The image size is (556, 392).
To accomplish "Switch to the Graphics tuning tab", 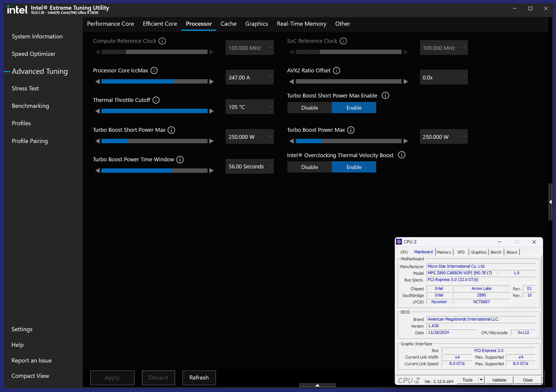I will click(256, 24).
